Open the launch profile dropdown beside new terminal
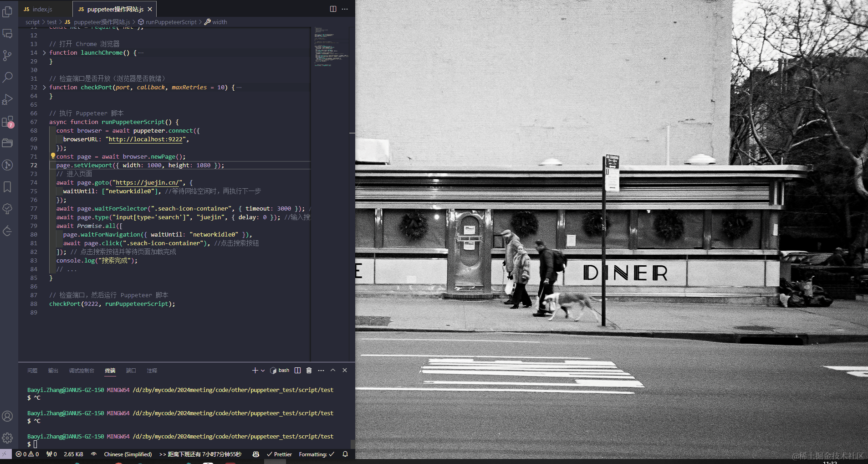 [263, 371]
